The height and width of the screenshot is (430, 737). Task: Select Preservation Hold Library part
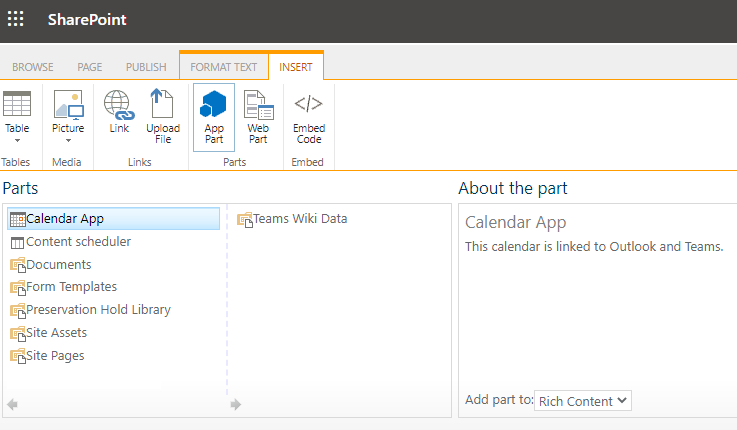tap(98, 310)
